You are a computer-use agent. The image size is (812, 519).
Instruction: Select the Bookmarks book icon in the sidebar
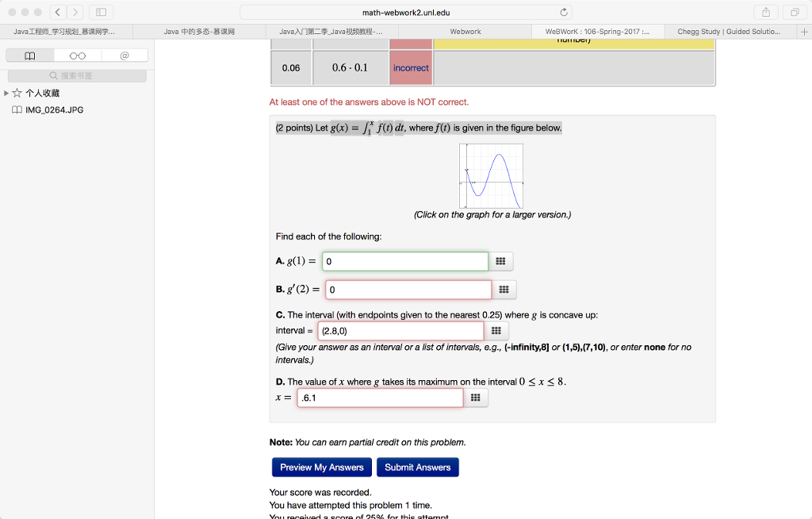coord(29,56)
